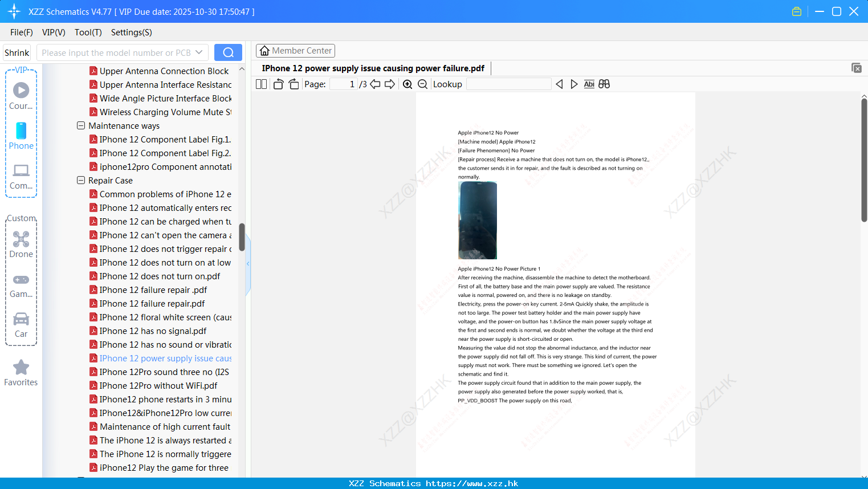Open IPhone 12 can't open the camera file
Screen dimensions: 868x489
click(x=161, y=235)
